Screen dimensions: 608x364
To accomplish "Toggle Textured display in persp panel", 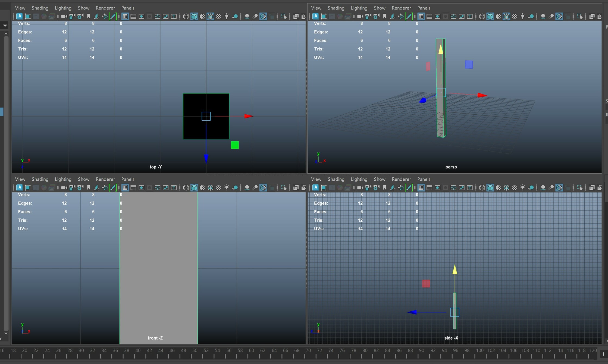I will (515, 16).
